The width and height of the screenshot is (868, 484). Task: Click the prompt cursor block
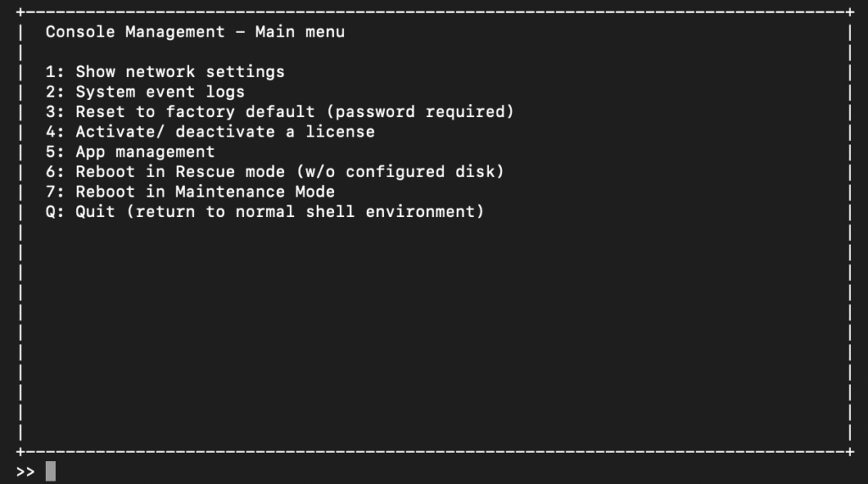coord(50,471)
